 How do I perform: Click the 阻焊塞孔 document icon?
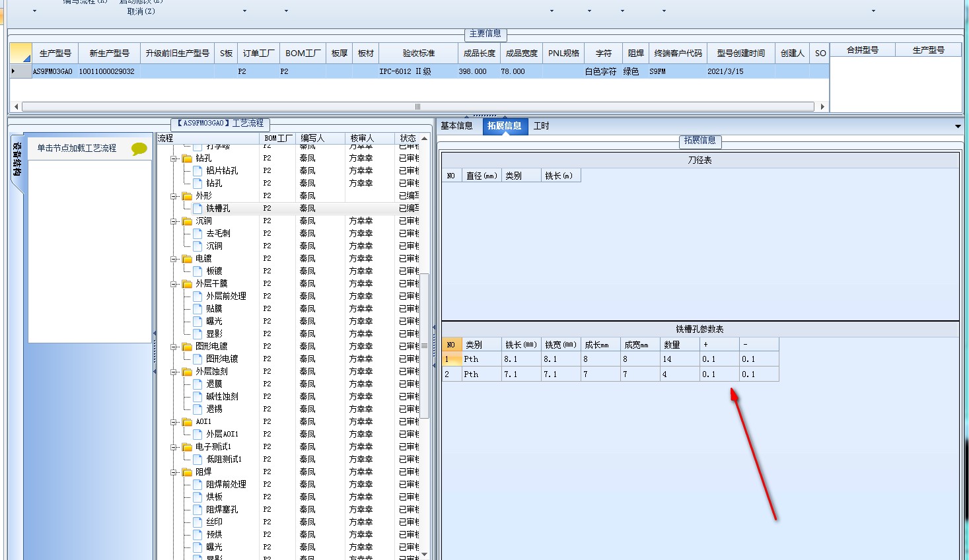coord(197,510)
